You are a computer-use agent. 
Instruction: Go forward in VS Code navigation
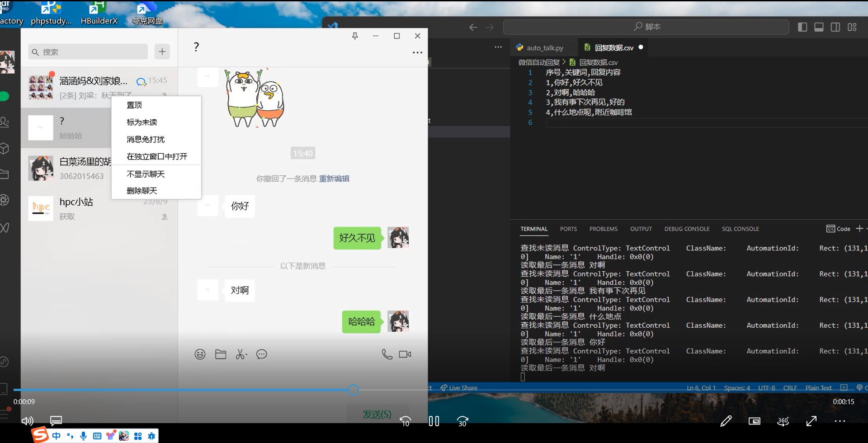490,28
